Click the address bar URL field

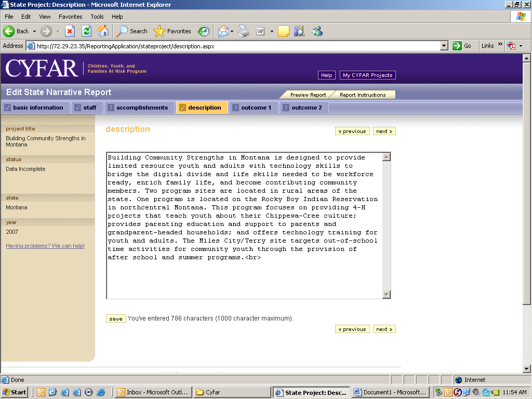tap(237, 46)
